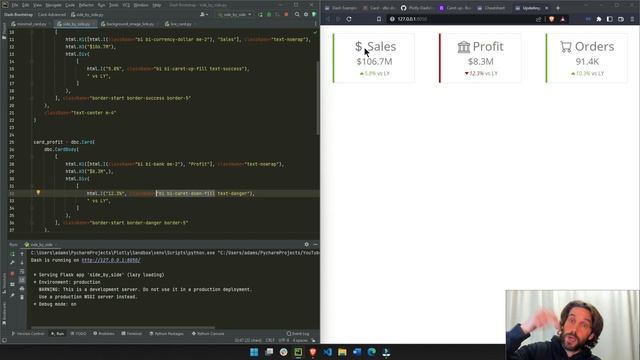Switch to background_image_link.py editor tab
Screen dimensions: 640x360
tap(128, 24)
